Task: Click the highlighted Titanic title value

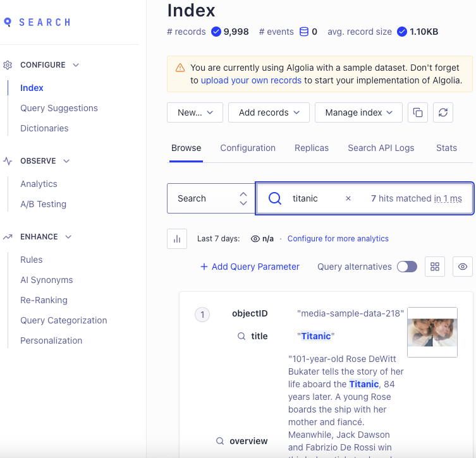Action: 315,336
